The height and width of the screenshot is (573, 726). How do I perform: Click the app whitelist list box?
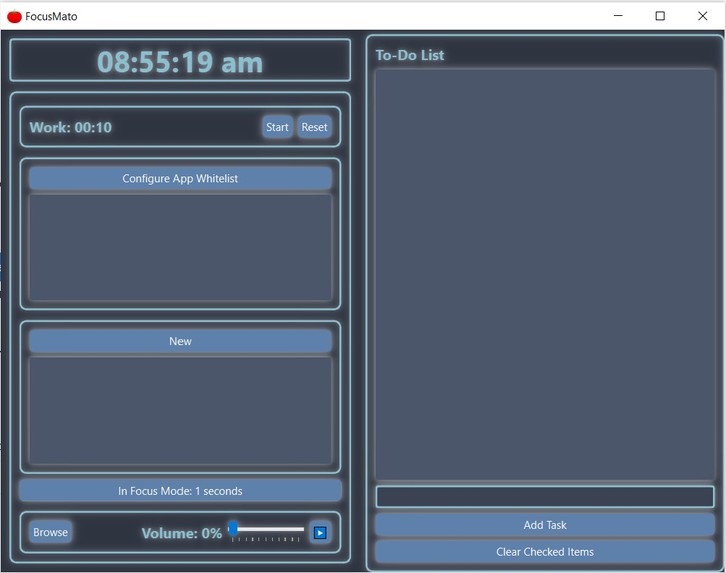[x=180, y=248]
